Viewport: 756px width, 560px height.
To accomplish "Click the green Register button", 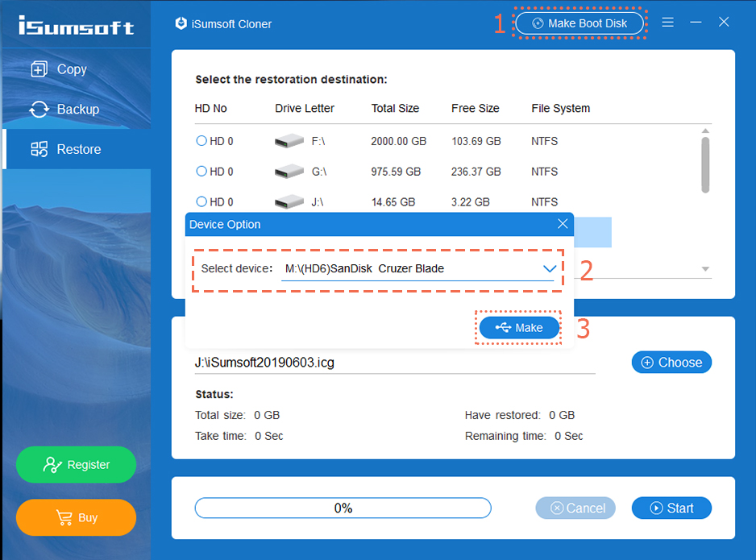I will 76,465.
